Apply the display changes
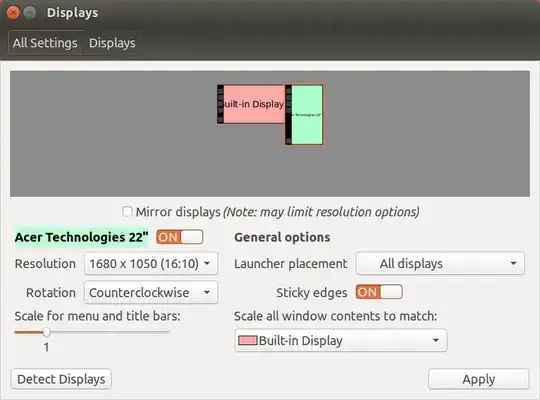This screenshot has width=540, height=400. point(478,379)
